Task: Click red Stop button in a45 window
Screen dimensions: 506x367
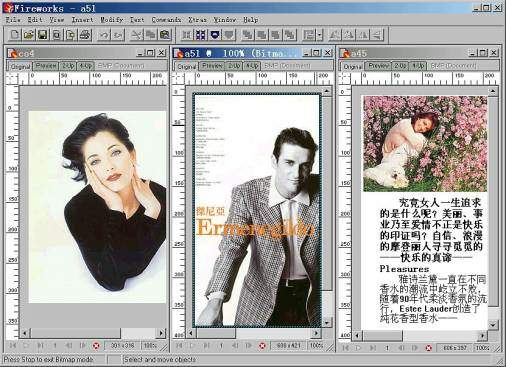Action: tap(429, 348)
